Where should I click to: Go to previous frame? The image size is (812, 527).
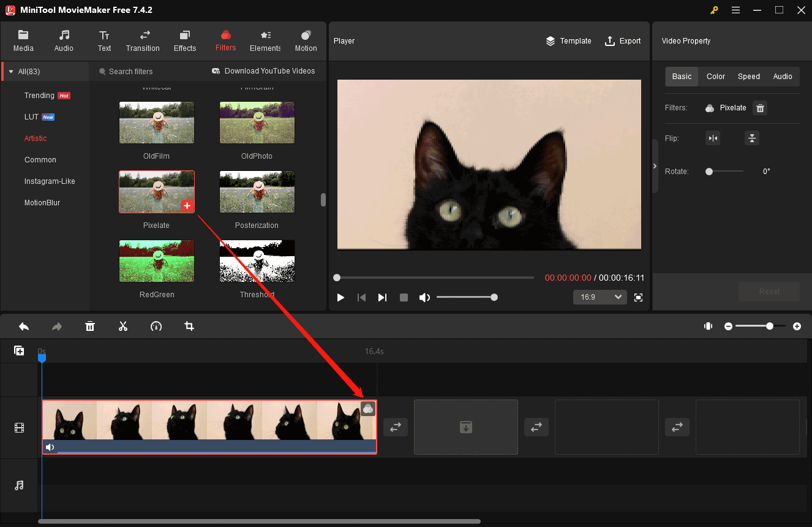pyautogui.click(x=361, y=297)
